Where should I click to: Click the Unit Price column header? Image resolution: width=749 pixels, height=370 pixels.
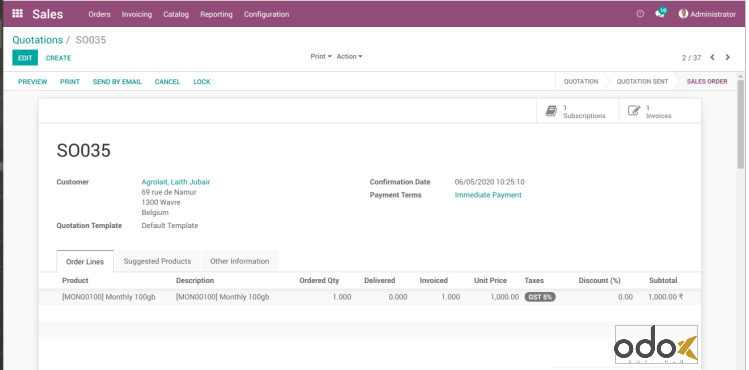[x=490, y=280]
